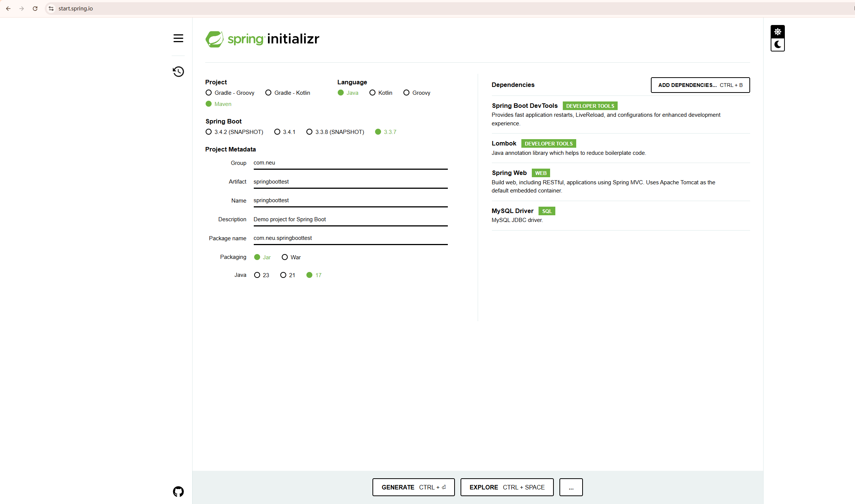This screenshot has height=504, width=855.
Task: Select Gradle - Kotlin project type
Action: point(268,93)
